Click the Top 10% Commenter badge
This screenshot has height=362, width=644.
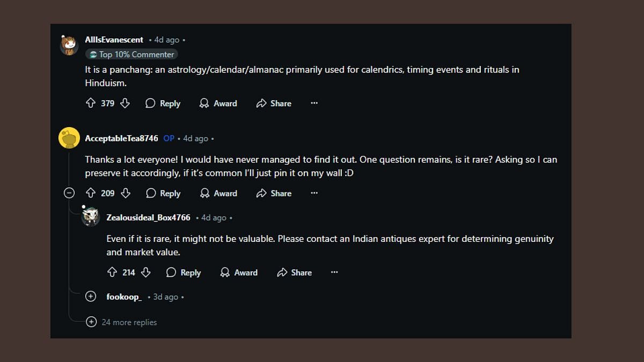[131, 54]
